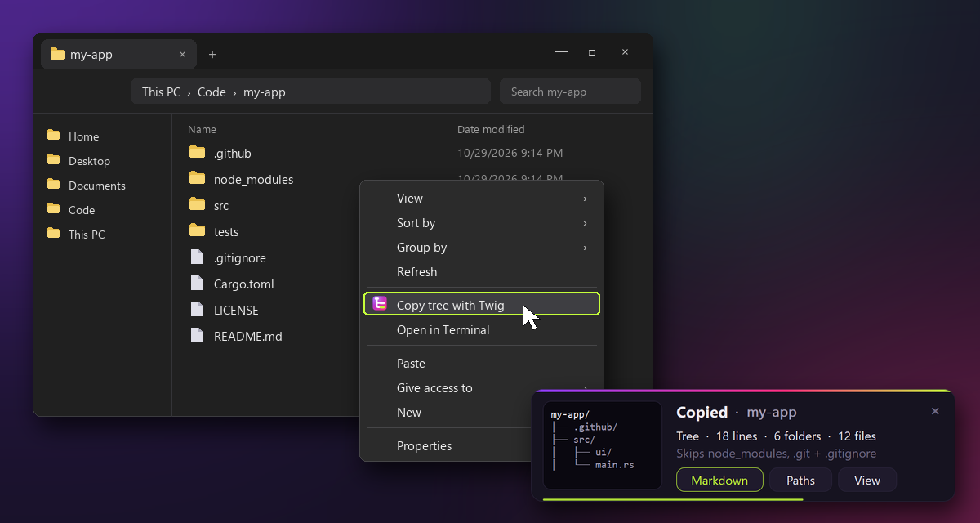This screenshot has height=523, width=980.
Task: Click Code in the breadcrumb path
Action: pyautogui.click(x=212, y=92)
